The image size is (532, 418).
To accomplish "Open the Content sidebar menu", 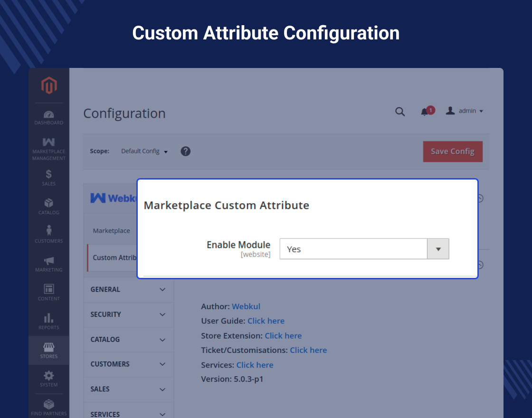I will pos(49,293).
